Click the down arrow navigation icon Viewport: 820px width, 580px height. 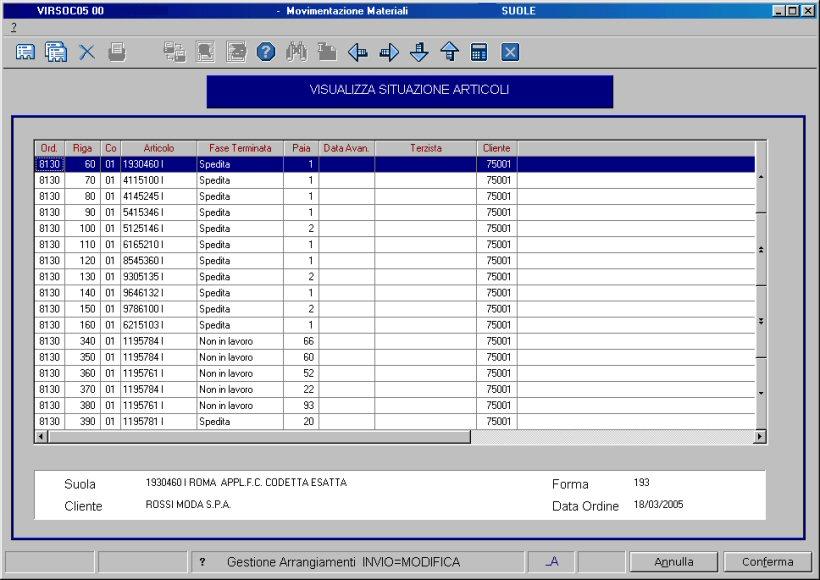(x=419, y=52)
